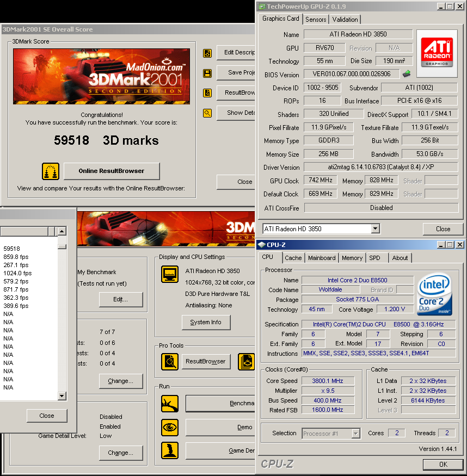Click the Save Project button
Image resolution: width=467 pixels, height=476 pixels.
click(236, 72)
